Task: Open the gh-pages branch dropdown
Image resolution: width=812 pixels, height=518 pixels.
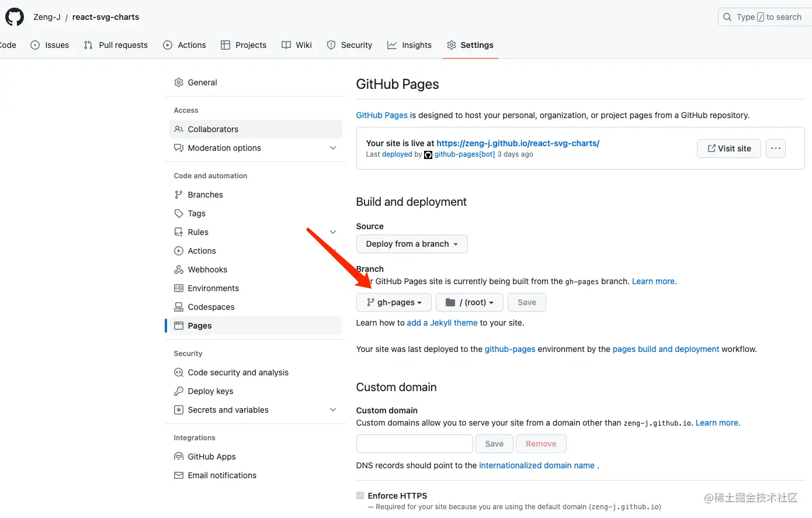Action: pyautogui.click(x=394, y=302)
